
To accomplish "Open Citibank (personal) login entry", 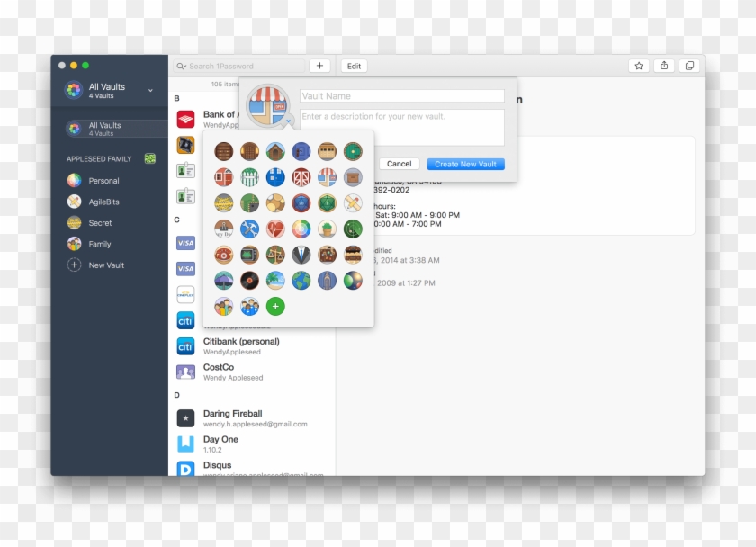I will (252, 346).
